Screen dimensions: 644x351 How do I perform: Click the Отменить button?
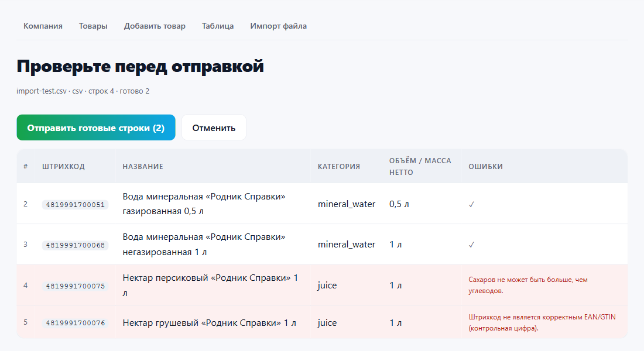[214, 128]
